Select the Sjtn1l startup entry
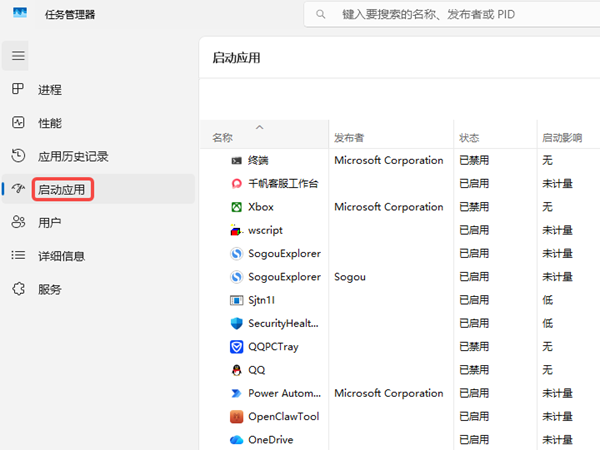Viewport: 600px width, 450px height. (x=261, y=300)
